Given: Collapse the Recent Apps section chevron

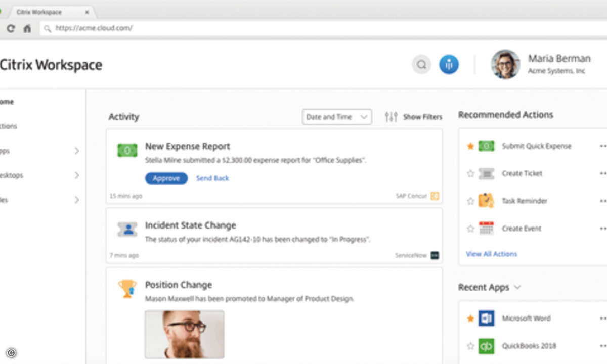Looking at the screenshot, I should pyautogui.click(x=517, y=287).
